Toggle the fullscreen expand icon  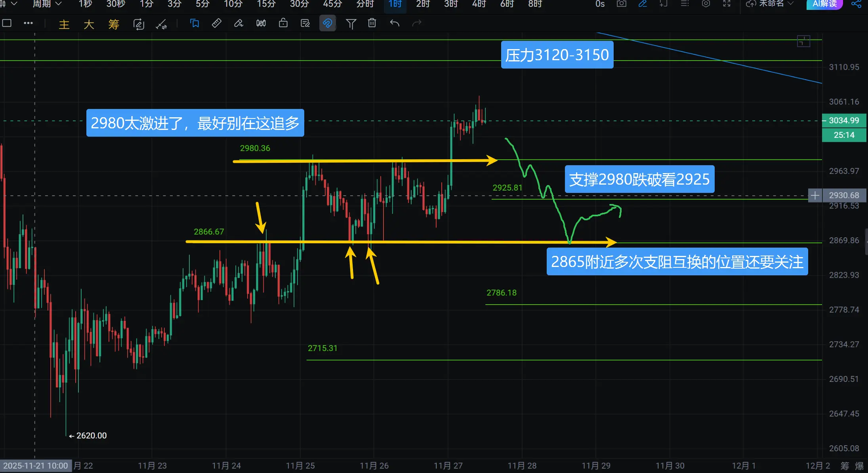click(x=727, y=4)
